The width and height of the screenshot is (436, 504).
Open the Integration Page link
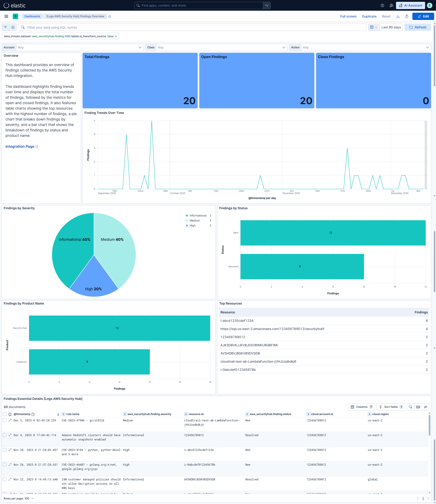[20, 146]
